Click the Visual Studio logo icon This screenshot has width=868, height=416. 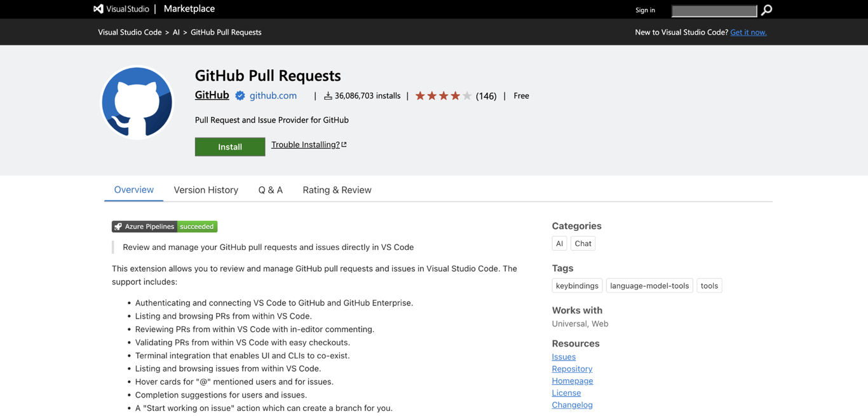pos(98,9)
